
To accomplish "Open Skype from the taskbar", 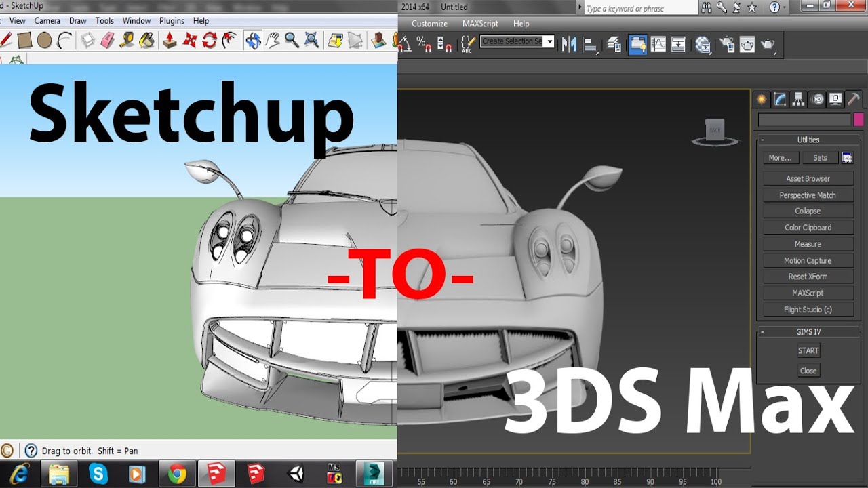I will pyautogui.click(x=98, y=474).
